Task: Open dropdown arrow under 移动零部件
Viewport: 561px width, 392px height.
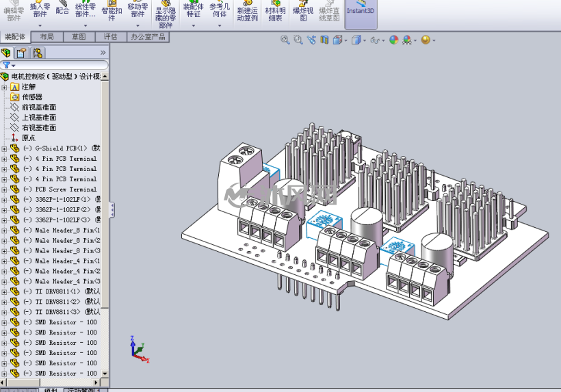Action: point(138,26)
